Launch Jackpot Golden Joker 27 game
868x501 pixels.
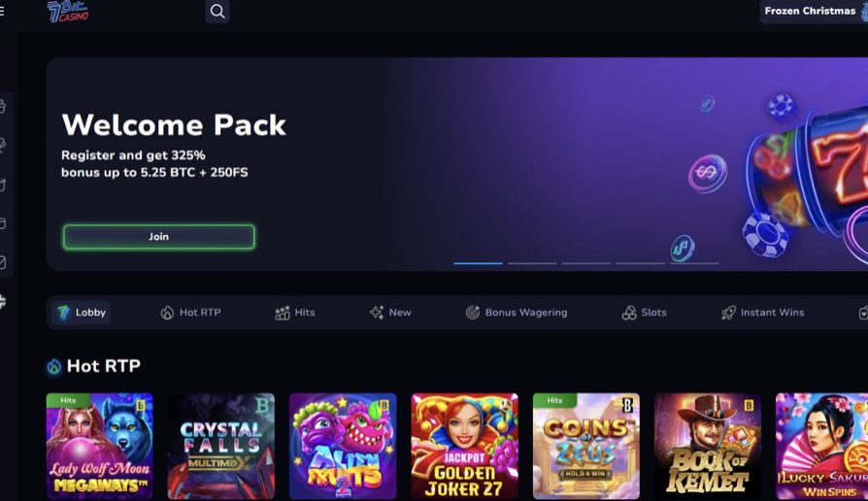point(464,447)
